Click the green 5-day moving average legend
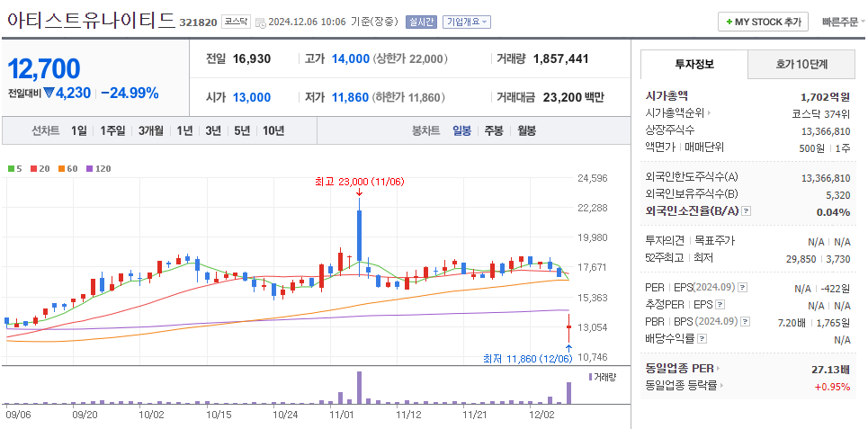This screenshot has width=868, height=429. 15,169
